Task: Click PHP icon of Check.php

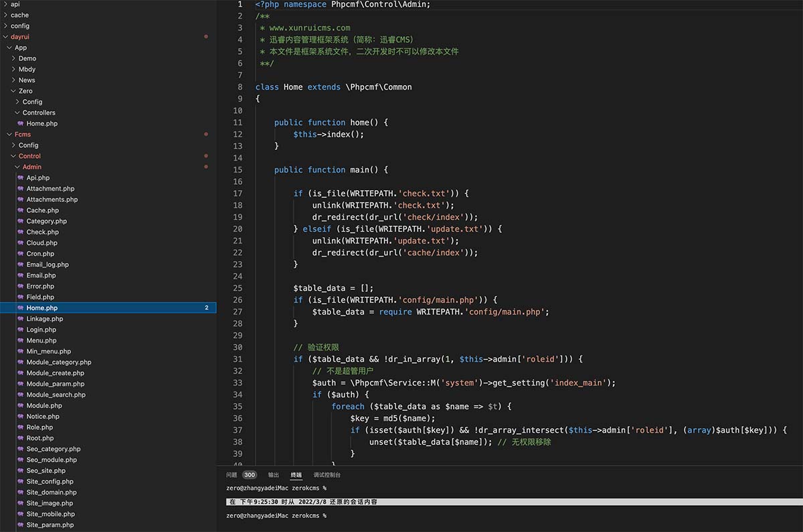Action: [x=21, y=232]
